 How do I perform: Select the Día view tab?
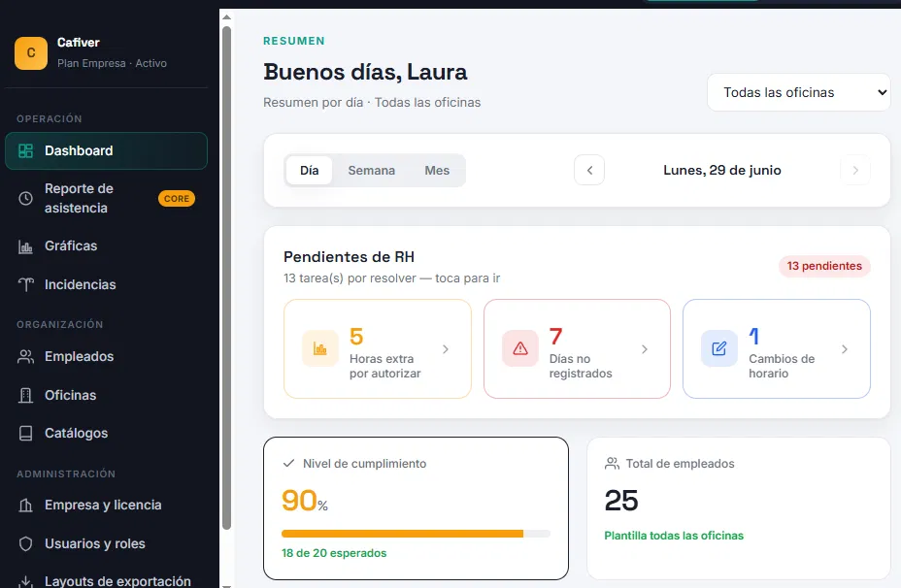309,171
